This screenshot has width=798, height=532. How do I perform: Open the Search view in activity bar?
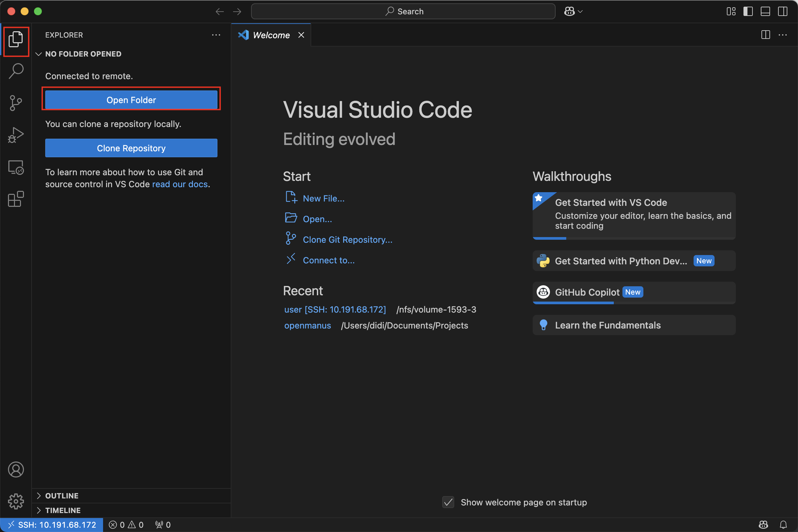[x=16, y=71]
